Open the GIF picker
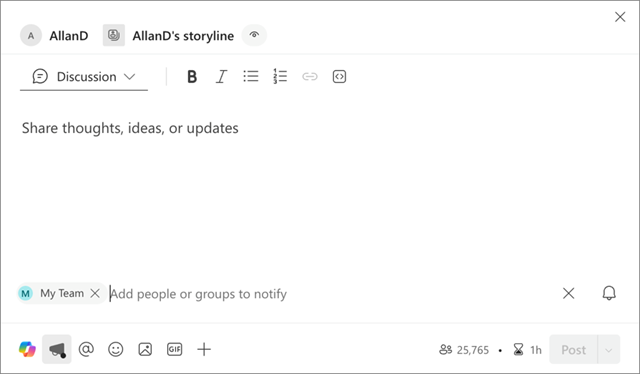 [174, 350]
